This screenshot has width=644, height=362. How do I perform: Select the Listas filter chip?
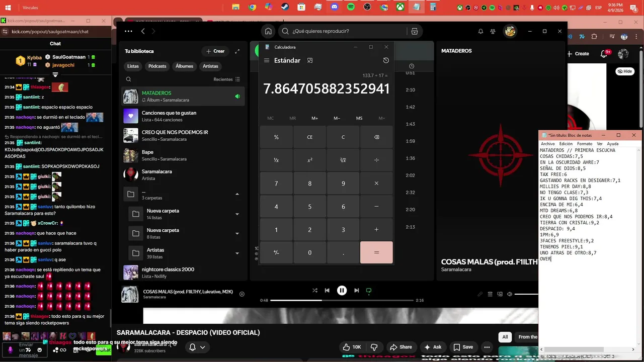coord(133,66)
